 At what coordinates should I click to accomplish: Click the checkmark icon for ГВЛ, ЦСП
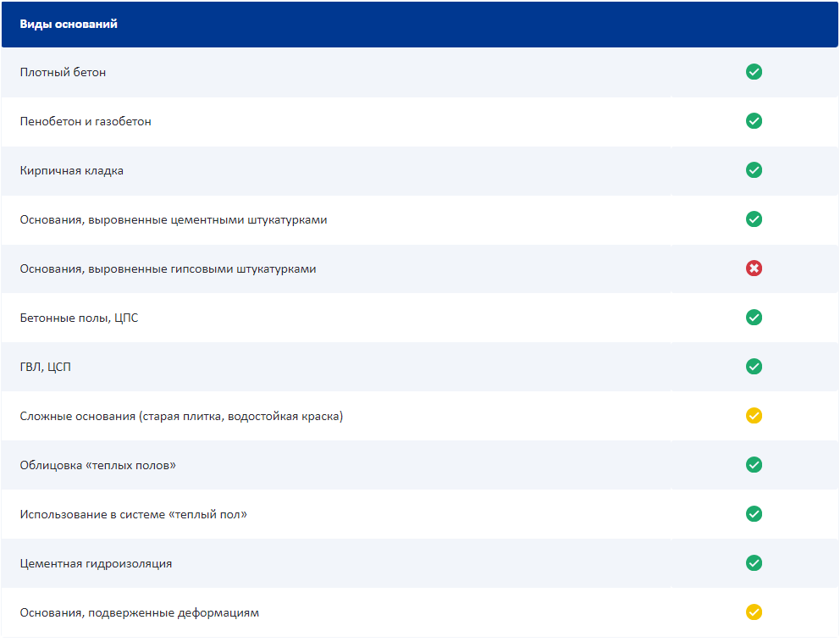click(754, 367)
